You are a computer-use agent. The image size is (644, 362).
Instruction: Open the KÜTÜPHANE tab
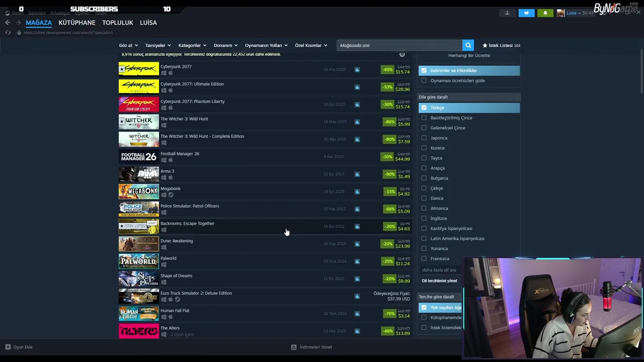pos(77,23)
